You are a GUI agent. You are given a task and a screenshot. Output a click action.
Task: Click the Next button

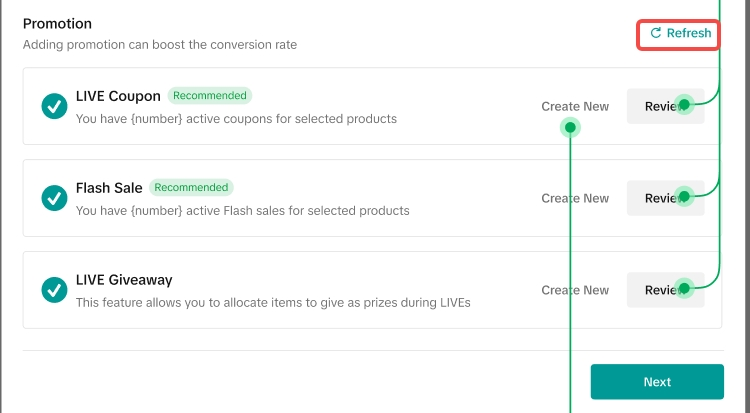(x=657, y=382)
